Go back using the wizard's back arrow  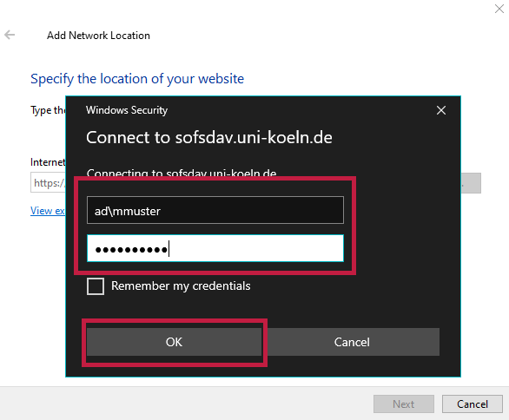click(x=10, y=35)
